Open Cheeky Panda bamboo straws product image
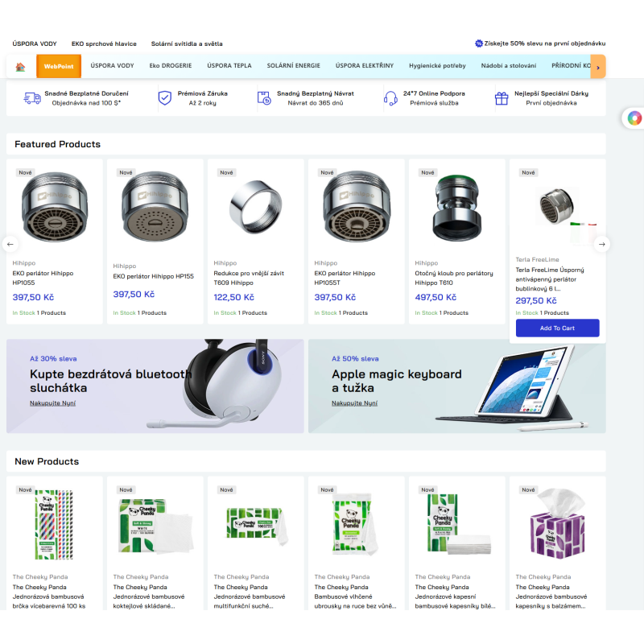The width and height of the screenshot is (644, 644). pos(54,525)
